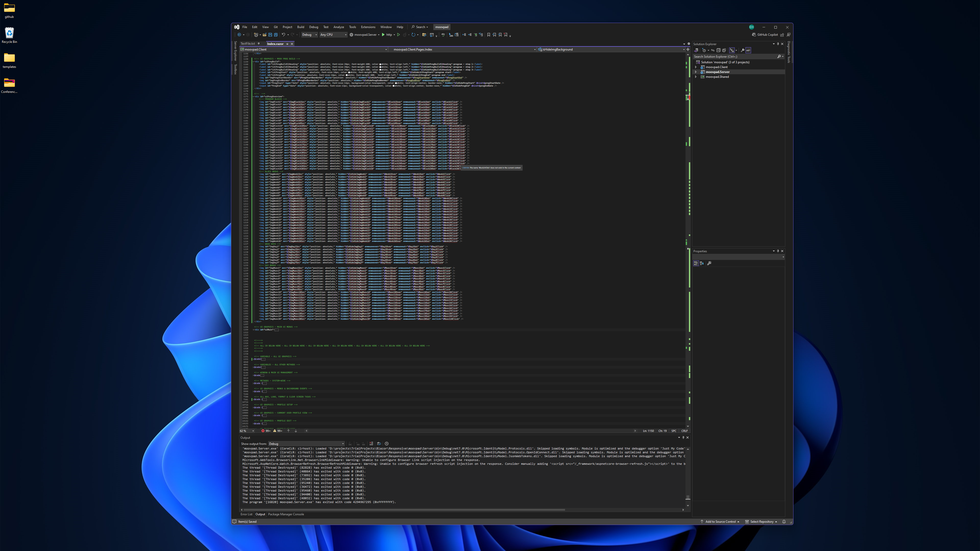Select the Recycle Bin desktop icon
The width and height of the screenshot is (980, 551).
pos(9,35)
